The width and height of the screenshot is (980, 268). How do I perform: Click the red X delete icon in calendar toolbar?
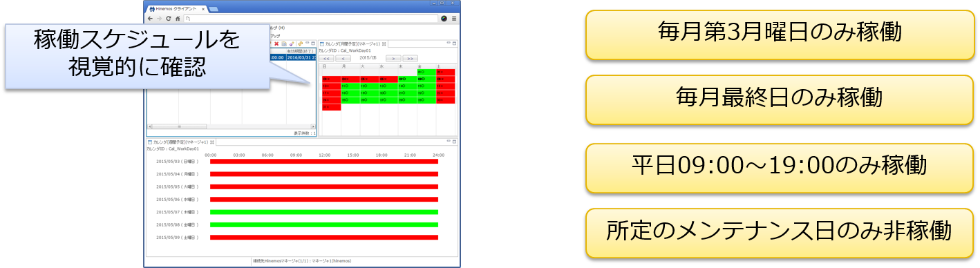276,44
